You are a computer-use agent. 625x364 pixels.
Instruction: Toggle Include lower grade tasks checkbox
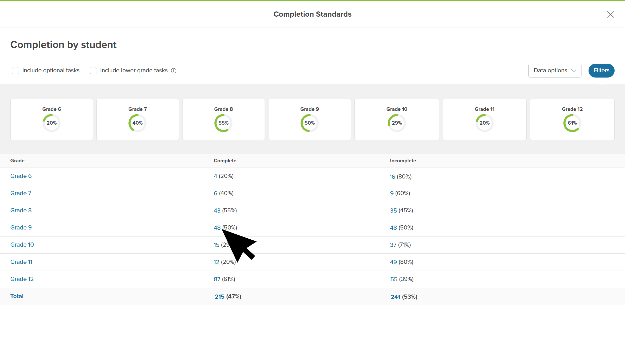(93, 71)
